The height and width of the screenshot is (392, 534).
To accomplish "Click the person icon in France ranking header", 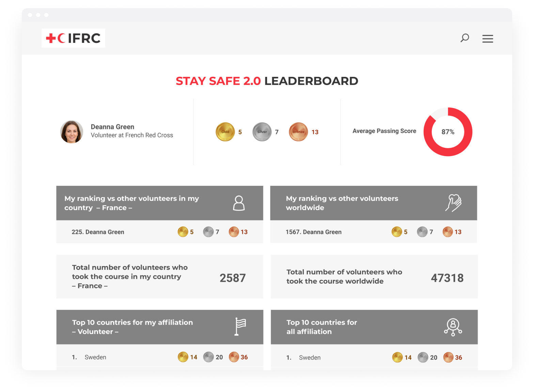I will (x=239, y=203).
